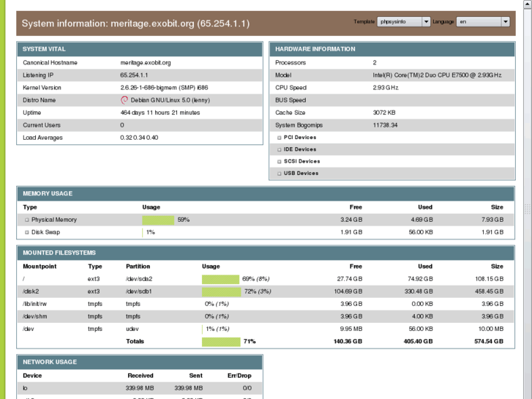
Task: Expand the USB Devices section
Action: coord(301,174)
